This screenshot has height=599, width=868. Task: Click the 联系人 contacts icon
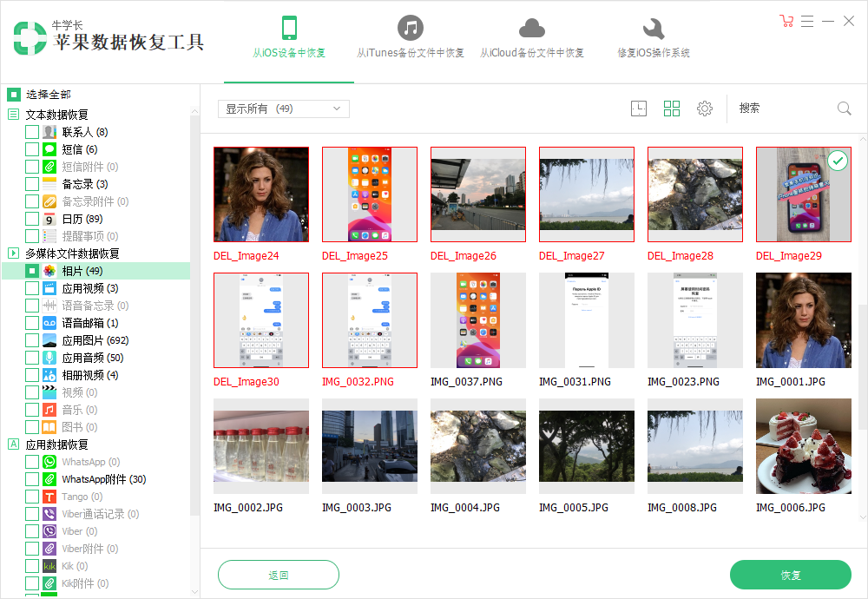click(x=49, y=132)
